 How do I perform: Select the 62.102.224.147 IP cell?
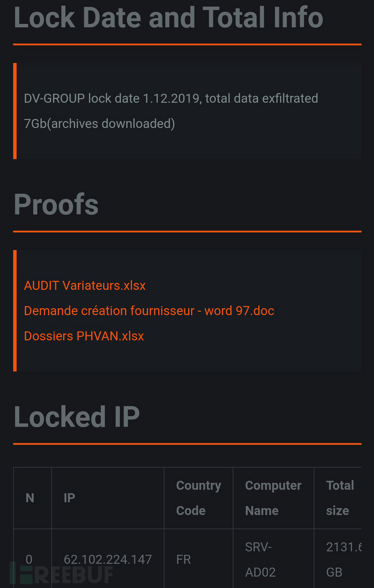click(108, 559)
